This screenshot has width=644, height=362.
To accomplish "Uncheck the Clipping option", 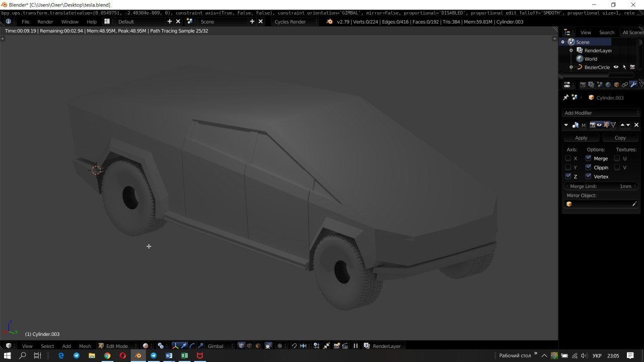I will (x=588, y=167).
